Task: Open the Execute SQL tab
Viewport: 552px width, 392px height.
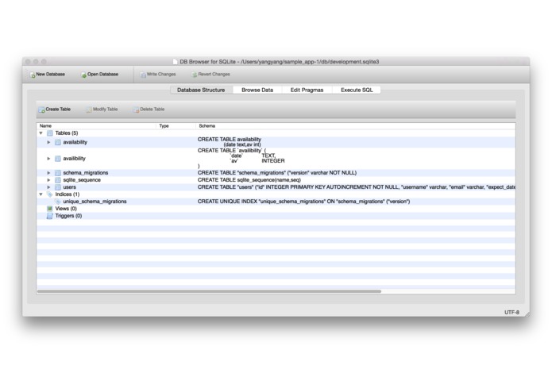Action: (357, 90)
